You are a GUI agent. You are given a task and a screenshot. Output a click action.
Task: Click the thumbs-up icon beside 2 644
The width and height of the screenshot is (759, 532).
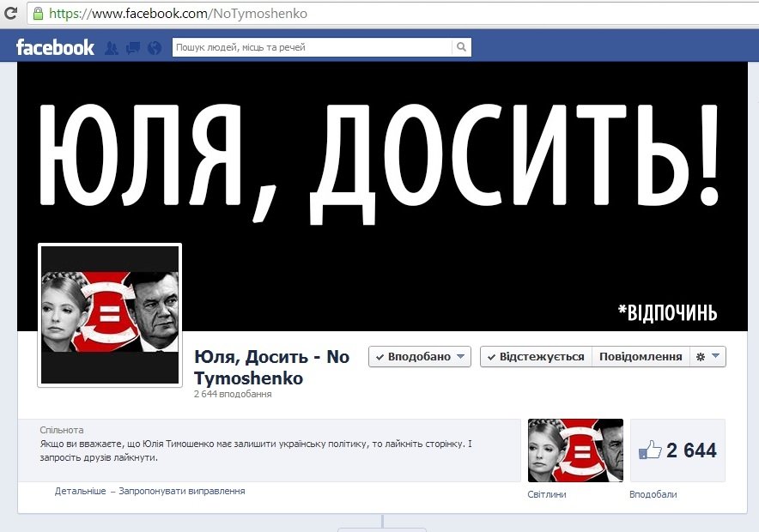coord(650,450)
